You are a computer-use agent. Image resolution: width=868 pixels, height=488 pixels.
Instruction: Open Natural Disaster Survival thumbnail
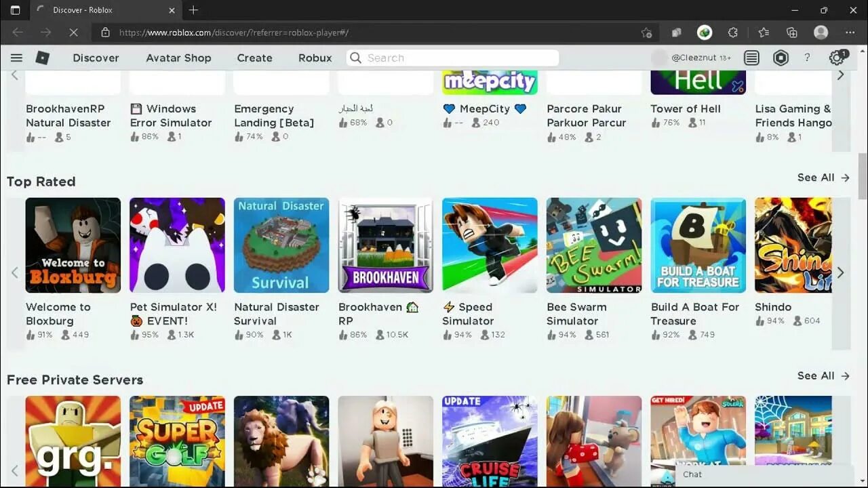(x=281, y=245)
